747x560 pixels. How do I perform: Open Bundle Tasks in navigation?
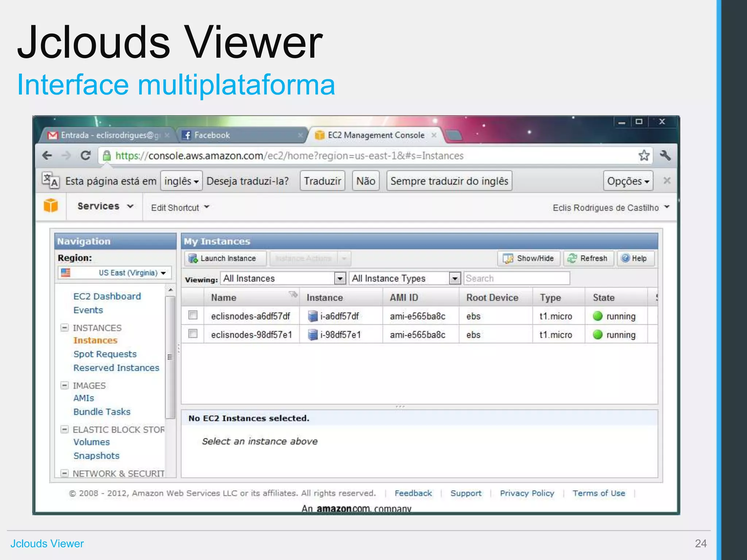(102, 412)
